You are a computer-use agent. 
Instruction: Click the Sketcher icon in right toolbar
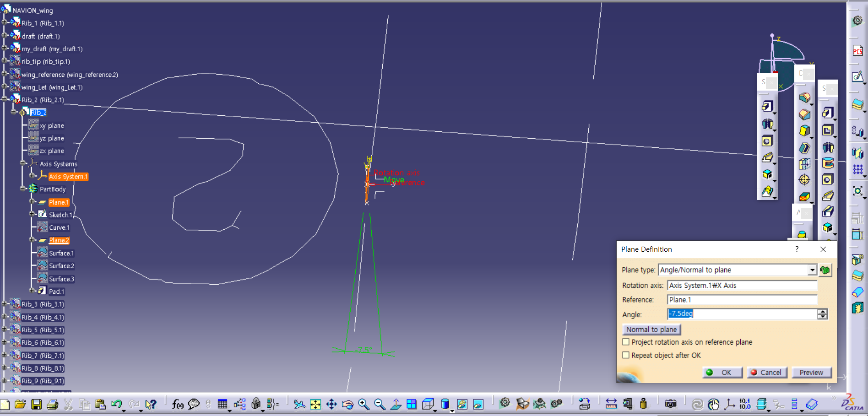pos(857,76)
